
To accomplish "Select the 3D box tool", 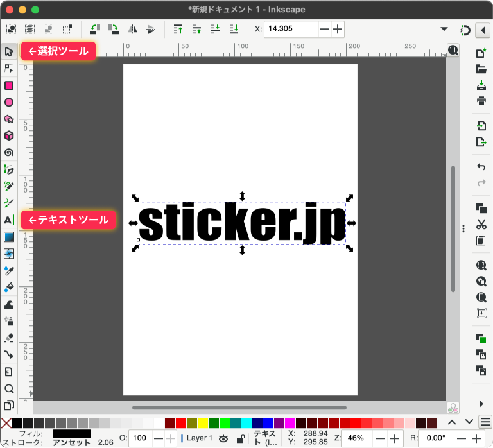I will 9,136.
